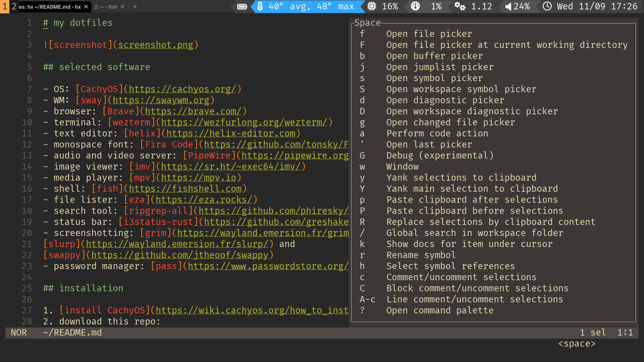Click the CPU chip usage icon

(x=372, y=6)
